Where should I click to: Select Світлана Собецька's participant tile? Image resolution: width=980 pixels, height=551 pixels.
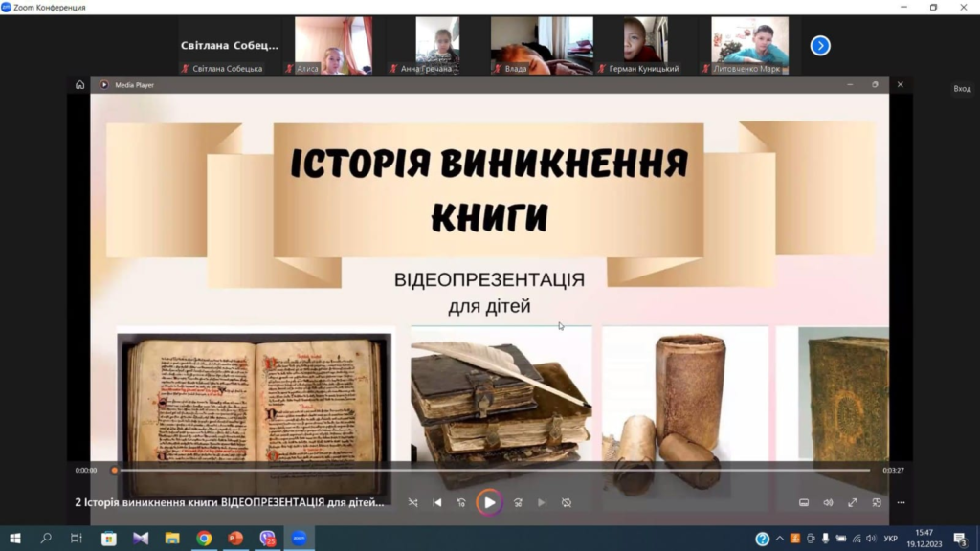(x=230, y=46)
